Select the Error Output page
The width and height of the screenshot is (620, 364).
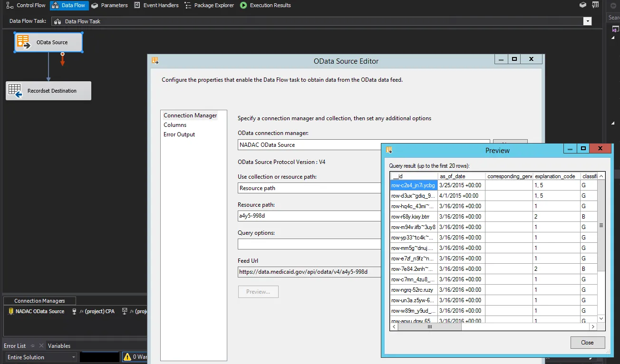179,134
